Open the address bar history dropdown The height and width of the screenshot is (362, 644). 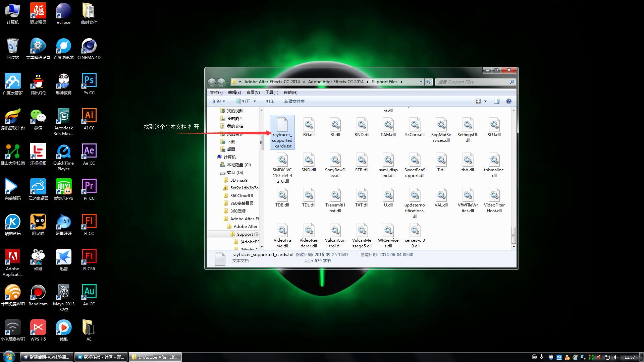[421, 82]
